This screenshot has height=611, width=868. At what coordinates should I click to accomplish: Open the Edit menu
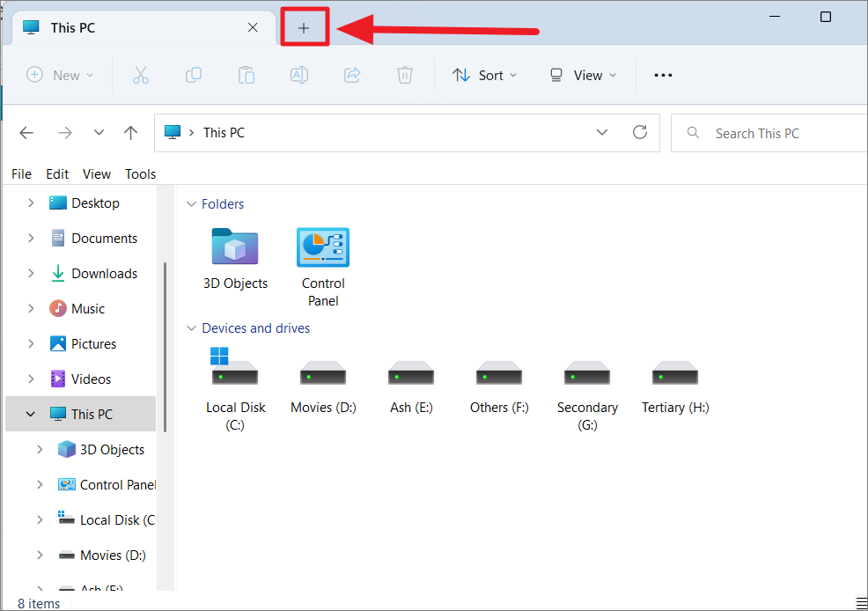pyautogui.click(x=57, y=173)
